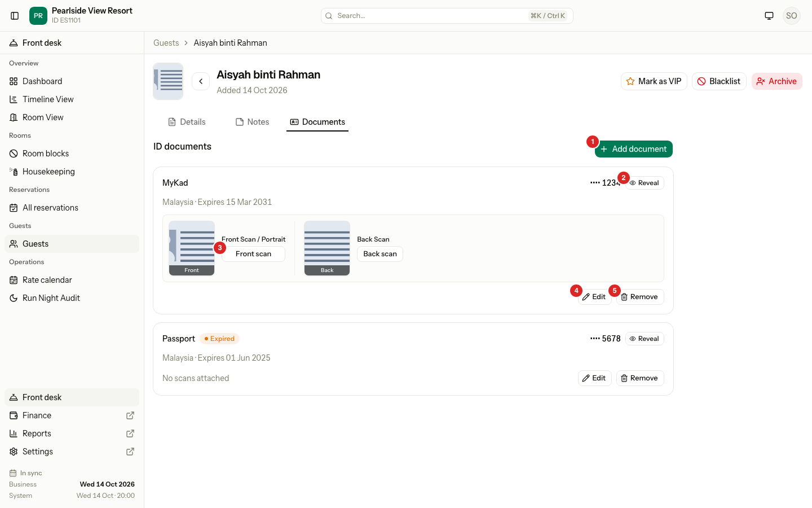The width and height of the screenshot is (812, 508).
Task: Open Settings external link icon
Action: 130,452
